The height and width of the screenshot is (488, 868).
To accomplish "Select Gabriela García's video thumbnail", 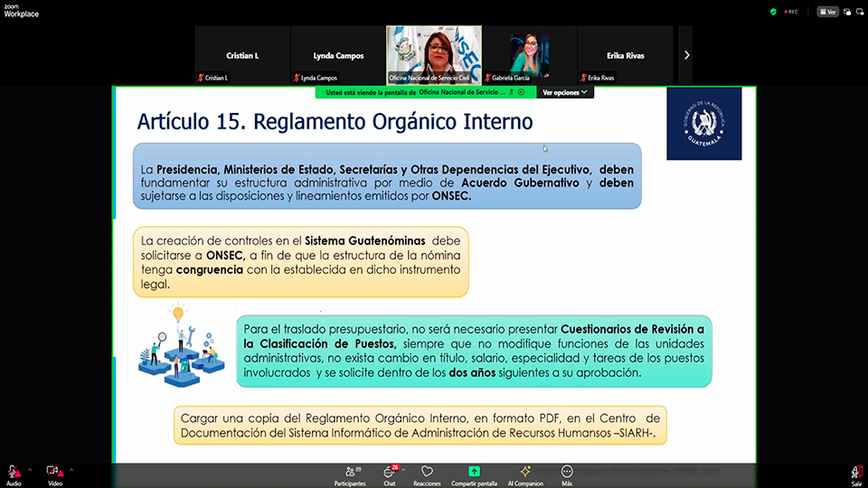I will [529, 54].
